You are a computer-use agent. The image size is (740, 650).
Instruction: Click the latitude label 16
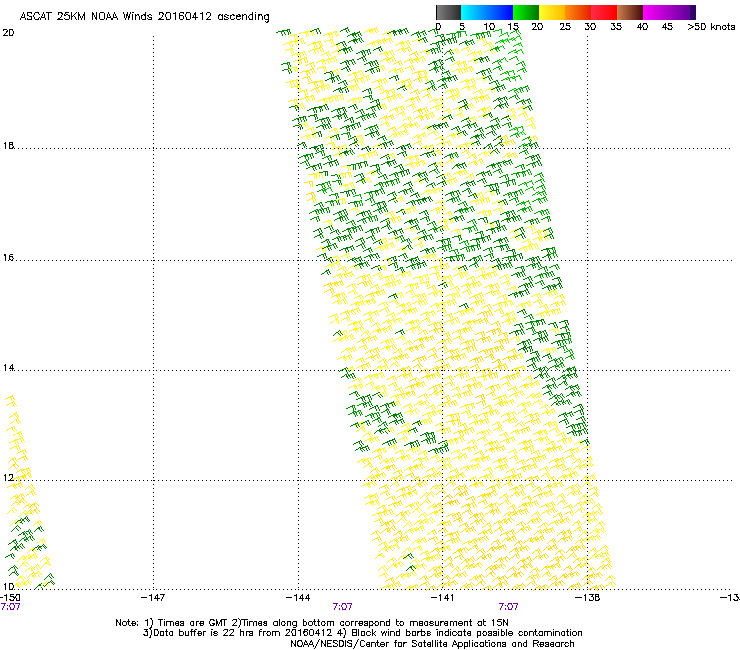tap(8, 257)
